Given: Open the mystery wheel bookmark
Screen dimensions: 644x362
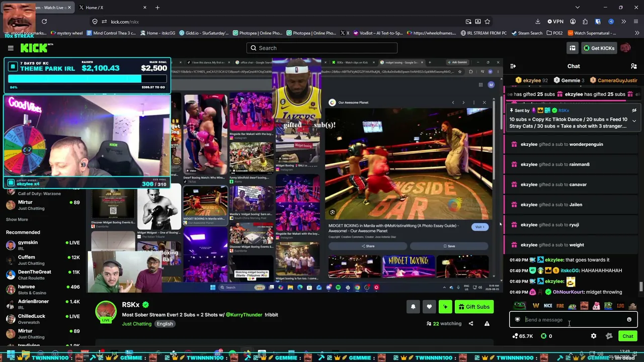Looking at the screenshot, I should pyautogui.click(x=67, y=33).
